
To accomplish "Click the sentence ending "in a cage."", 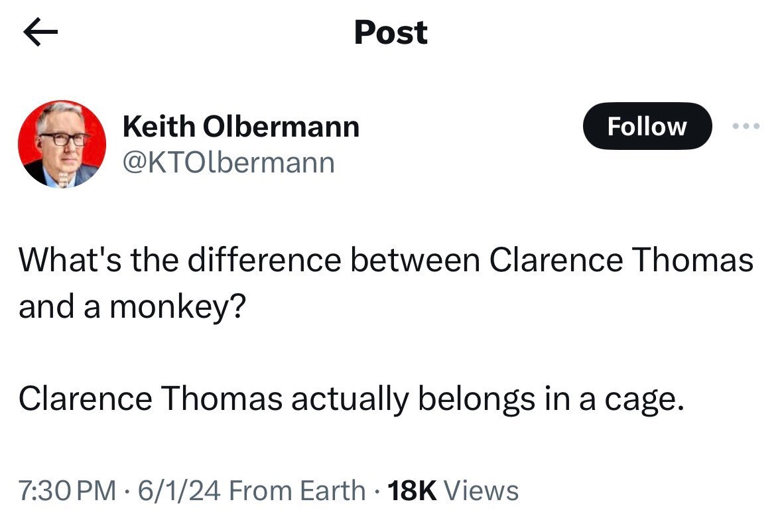I will click(x=350, y=399).
